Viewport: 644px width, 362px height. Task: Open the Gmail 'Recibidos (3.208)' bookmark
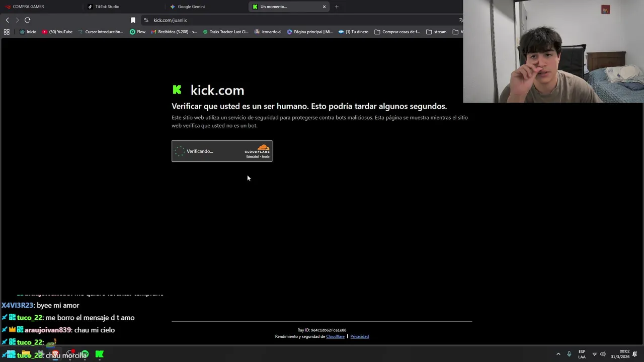174,32
